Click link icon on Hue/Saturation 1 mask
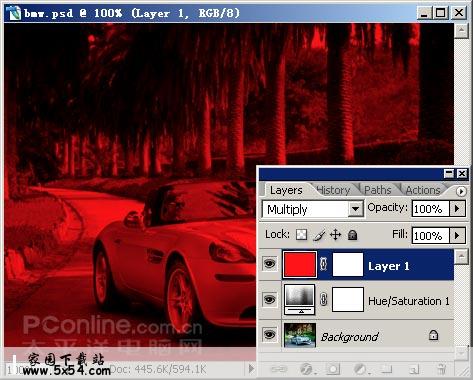473x380 pixels. point(323,299)
